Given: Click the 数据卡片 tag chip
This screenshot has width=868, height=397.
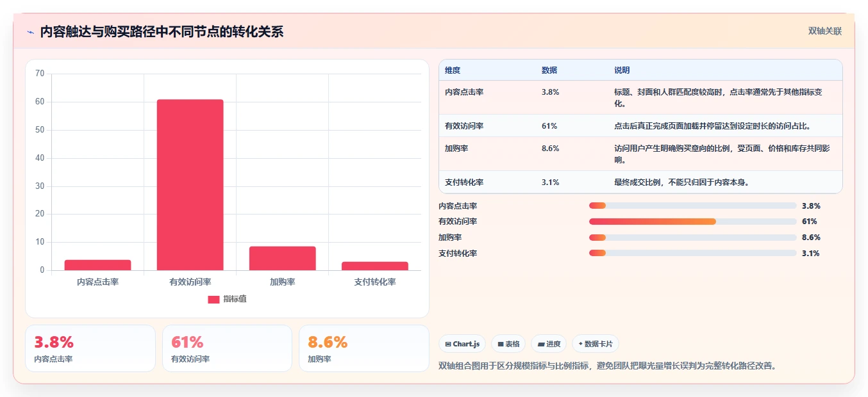Looking at the screenshot, I should (596, 344).
